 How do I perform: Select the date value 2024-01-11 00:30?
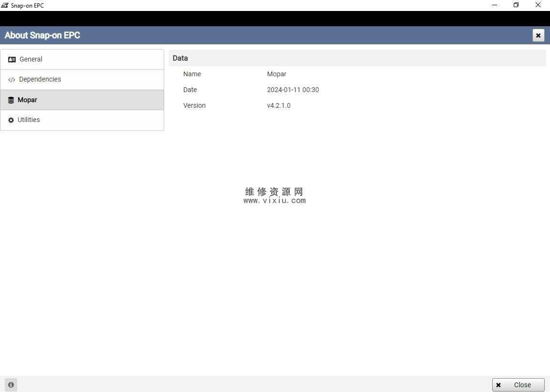point(293,90)
